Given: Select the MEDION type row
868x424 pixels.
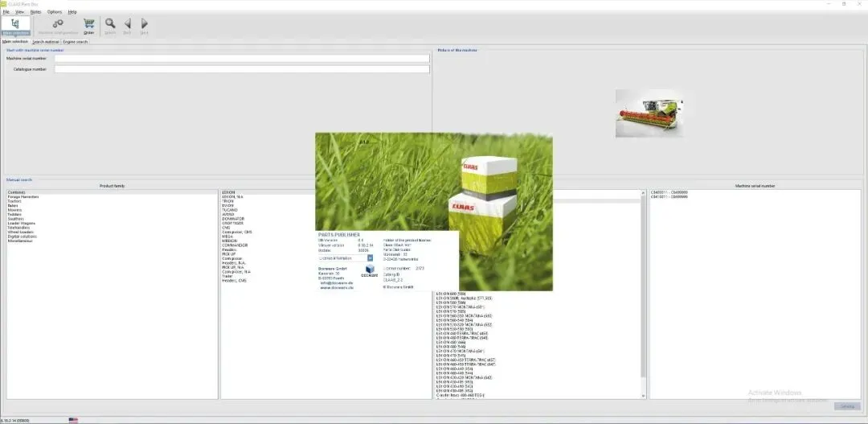Looking at the screenshot, I should click(268, 241).
